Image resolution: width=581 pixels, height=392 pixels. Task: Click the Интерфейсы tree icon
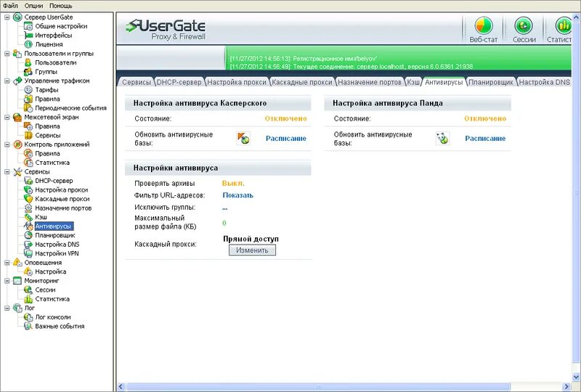point(28,35)
